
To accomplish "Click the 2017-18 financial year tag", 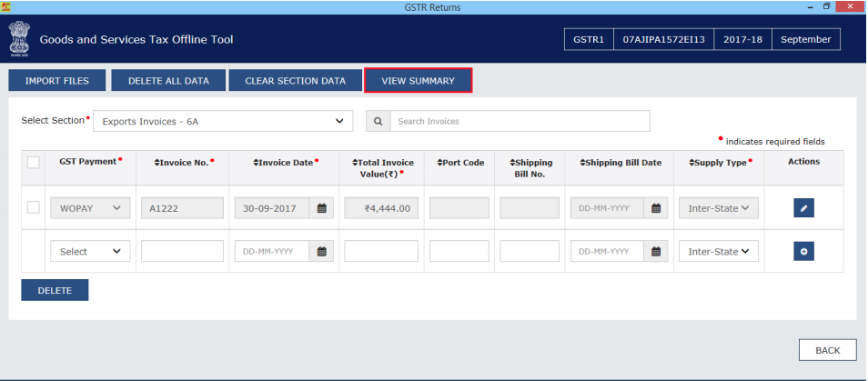I will click(x=742, y=40).
